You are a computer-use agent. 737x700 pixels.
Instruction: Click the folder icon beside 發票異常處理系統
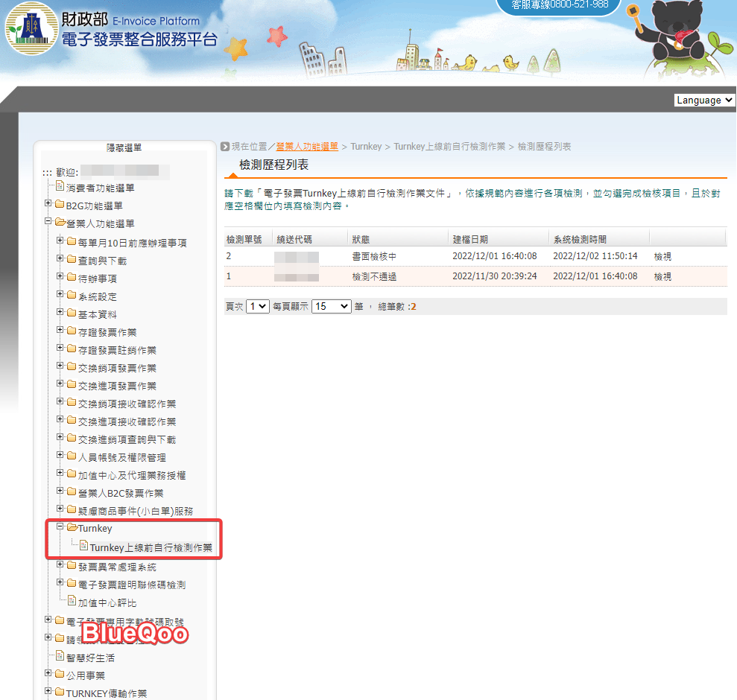(x=72, y=567)
